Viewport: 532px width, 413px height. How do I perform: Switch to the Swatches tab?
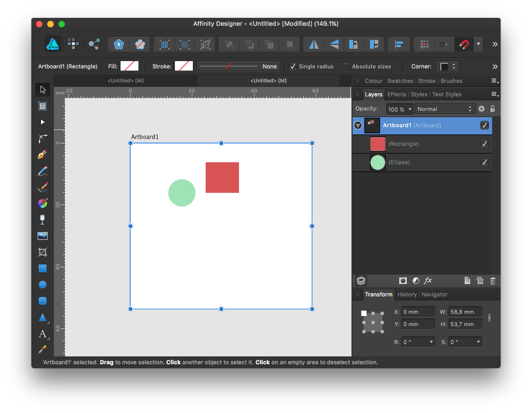(400, 81)
